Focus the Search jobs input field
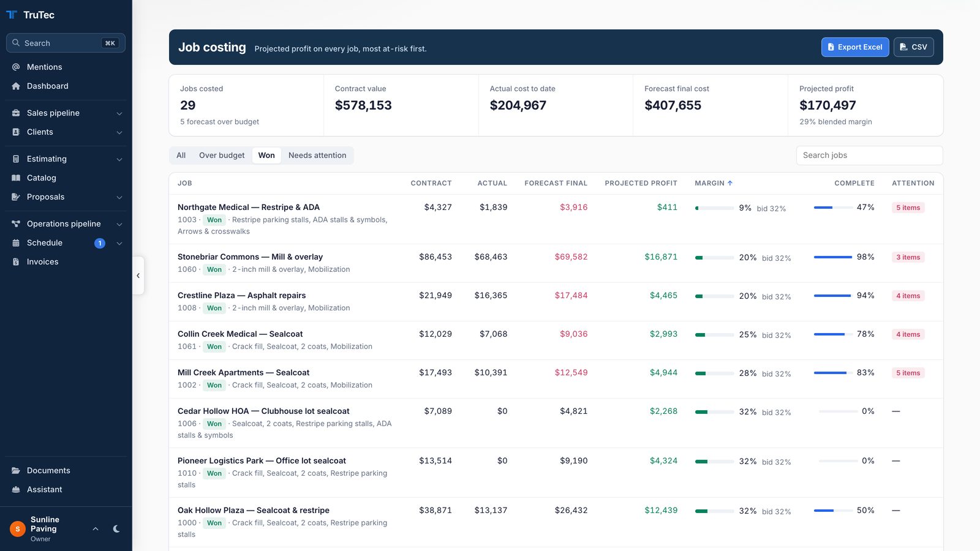Viewport: 980px width, 551px height. (x=869, y=156)
